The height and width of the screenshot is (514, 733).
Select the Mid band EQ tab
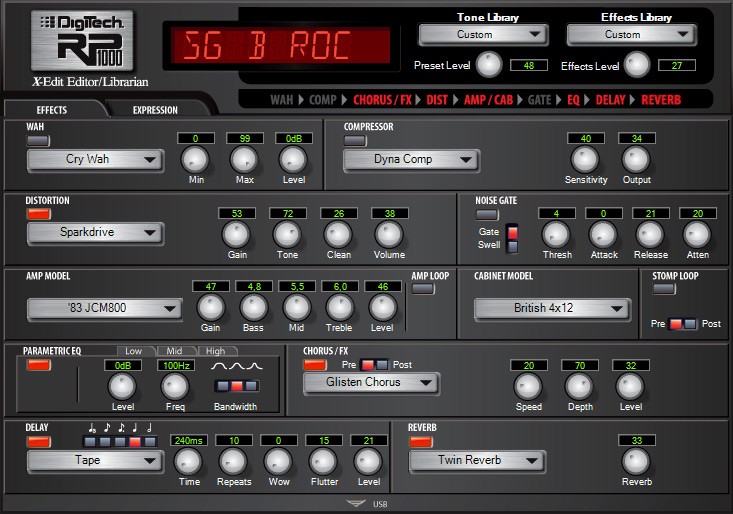(174, 351)
